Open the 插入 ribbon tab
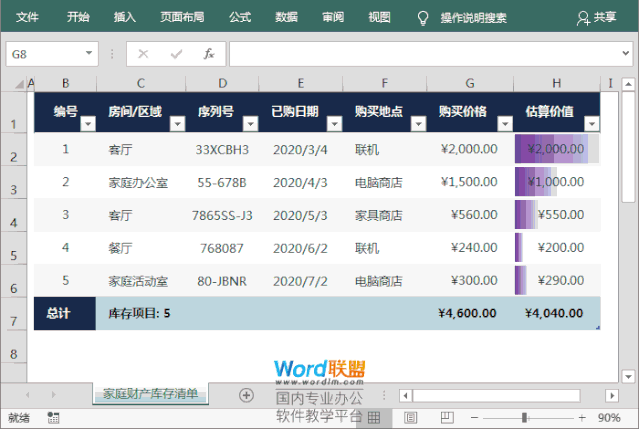 [x=125, y=17]
